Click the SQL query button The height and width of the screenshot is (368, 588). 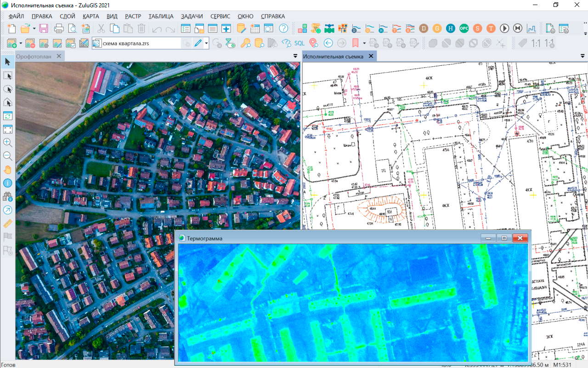pyautogui.click(x=300, y=43)
